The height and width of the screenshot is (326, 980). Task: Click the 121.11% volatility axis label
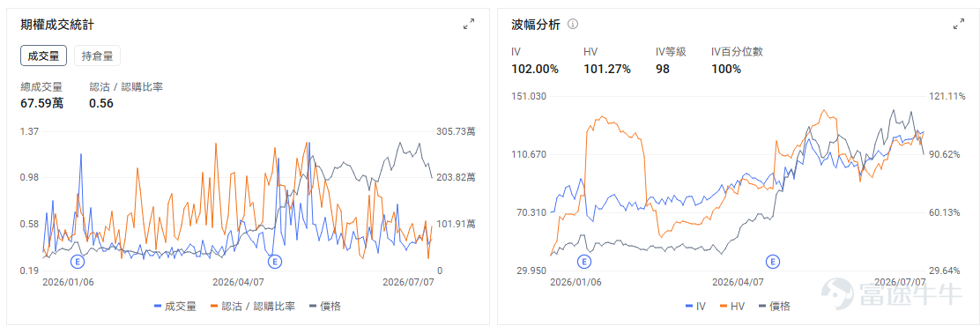(x=947, y=96)
